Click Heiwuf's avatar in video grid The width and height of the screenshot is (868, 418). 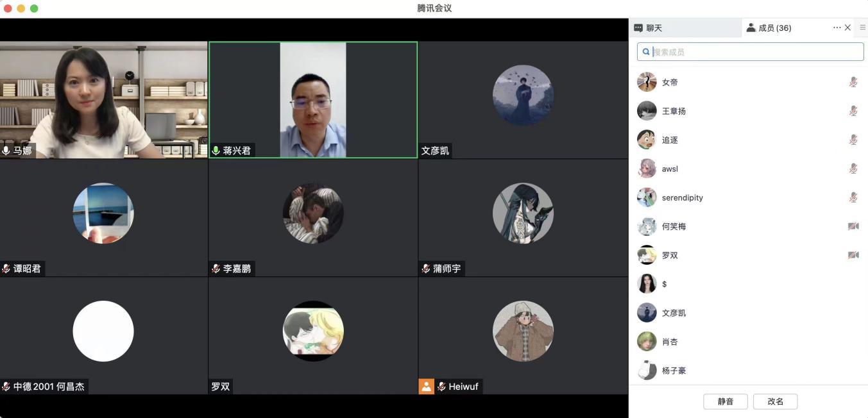pos(523,331)
